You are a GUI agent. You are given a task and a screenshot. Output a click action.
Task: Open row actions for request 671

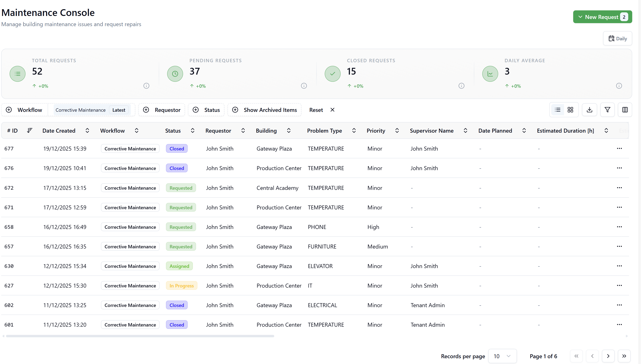619,207
